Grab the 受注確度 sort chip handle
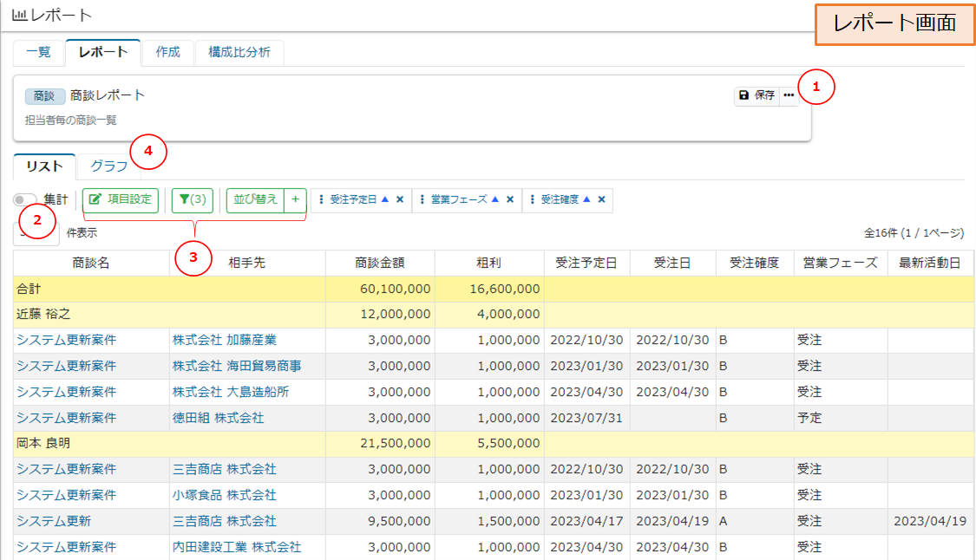The height and width of the screenshot is (560, 976). click(x=532, y=199)
